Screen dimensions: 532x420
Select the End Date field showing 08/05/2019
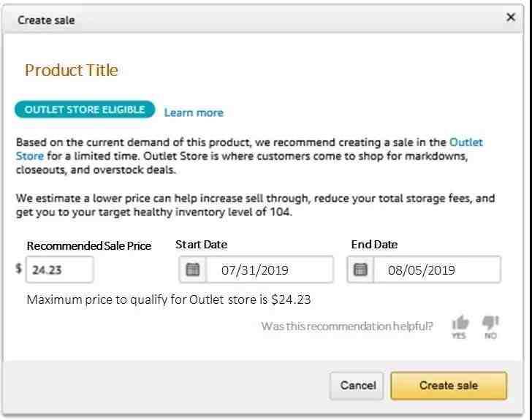tap(437, 270)
